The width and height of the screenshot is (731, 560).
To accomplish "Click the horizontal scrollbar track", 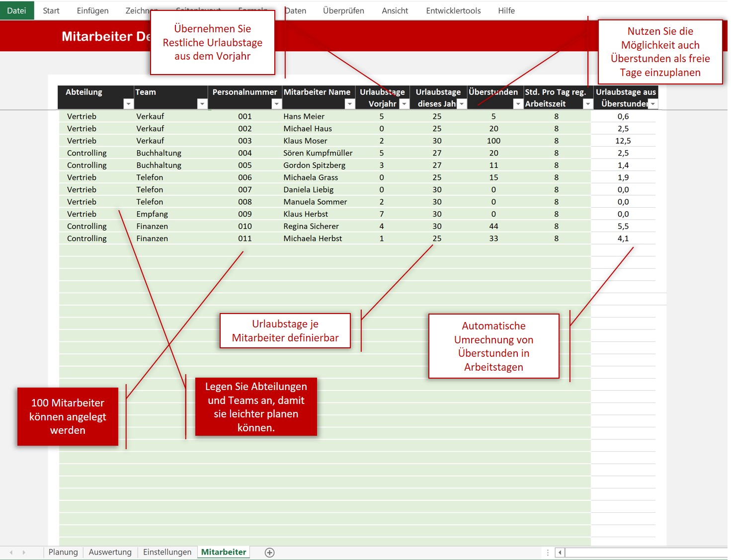I will 646,553.
